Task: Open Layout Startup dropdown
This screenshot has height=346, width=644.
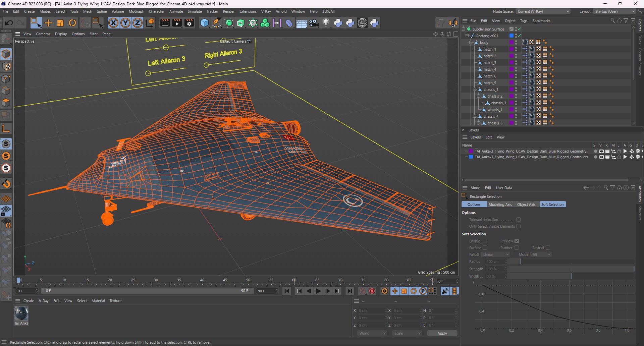Action: pyautogui.click(x=614, y=11)
